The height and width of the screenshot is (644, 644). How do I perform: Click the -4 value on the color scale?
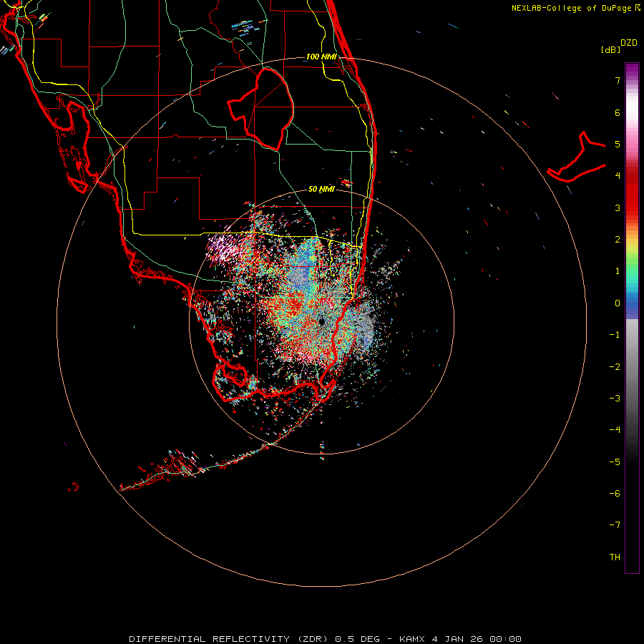[615, 430]
